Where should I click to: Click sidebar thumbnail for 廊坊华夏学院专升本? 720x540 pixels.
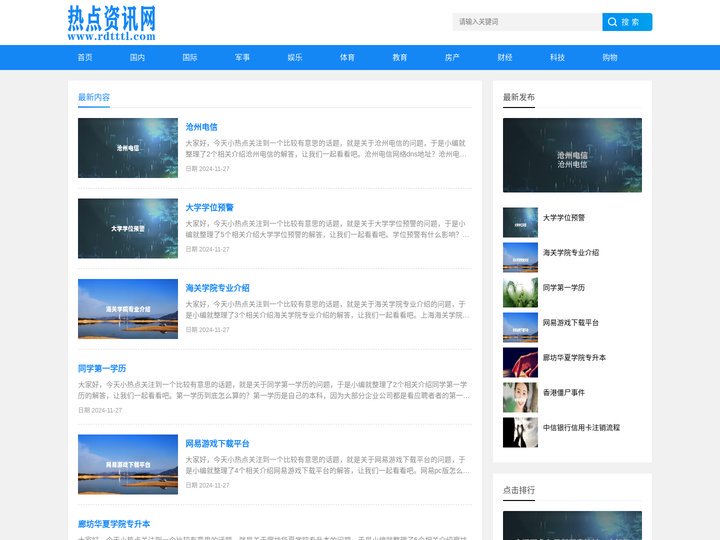tap(520, 362)
